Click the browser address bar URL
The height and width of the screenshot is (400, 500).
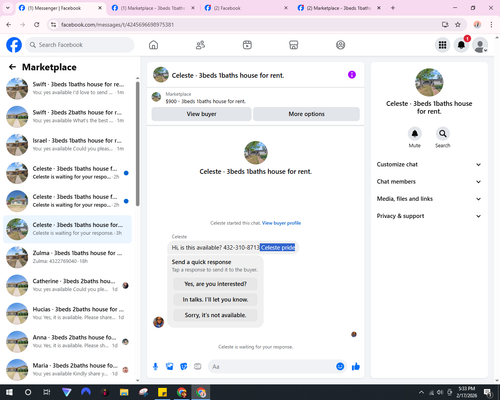tap(117, 25)
